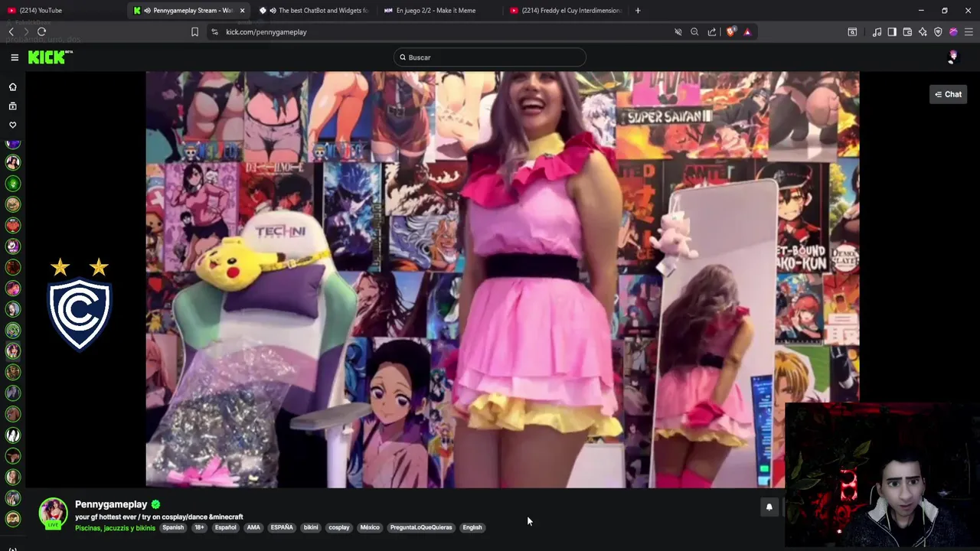The image size is (980, 551).
Task: Click the verified badge next to Pennygameplay
Action: pos(155,504)
